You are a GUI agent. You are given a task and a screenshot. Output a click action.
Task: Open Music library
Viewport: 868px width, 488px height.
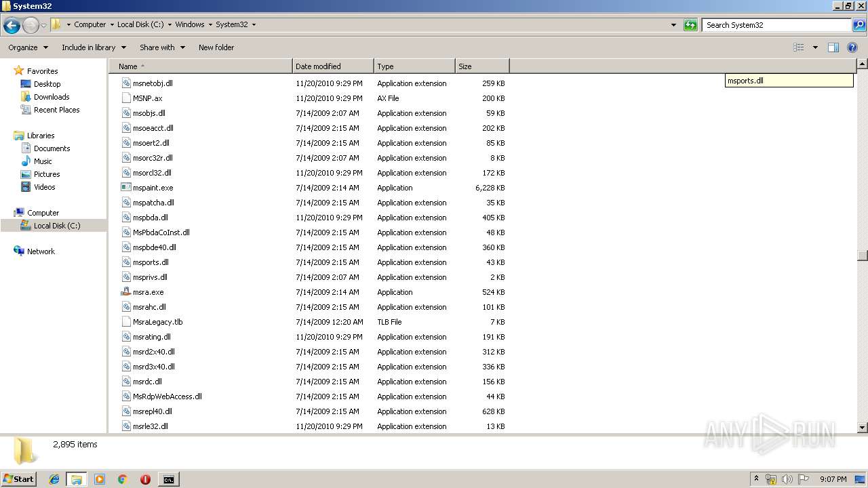[x=43, y=161]
